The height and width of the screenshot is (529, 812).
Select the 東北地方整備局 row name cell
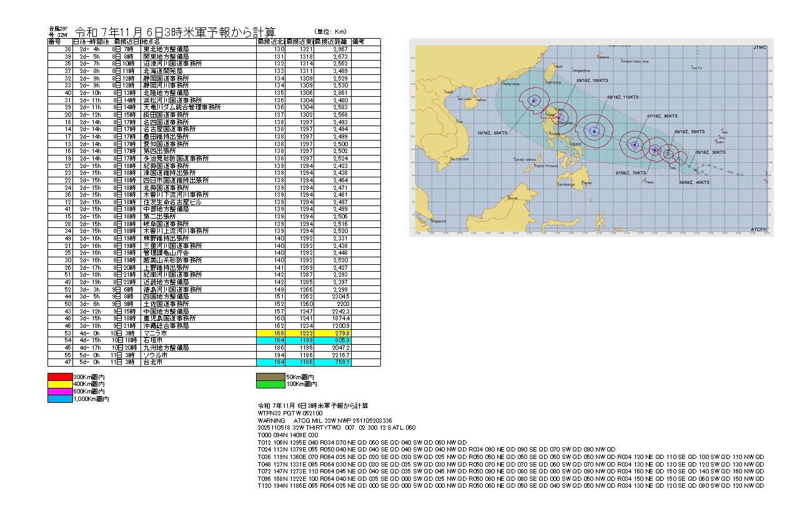[x=199, y=49]
